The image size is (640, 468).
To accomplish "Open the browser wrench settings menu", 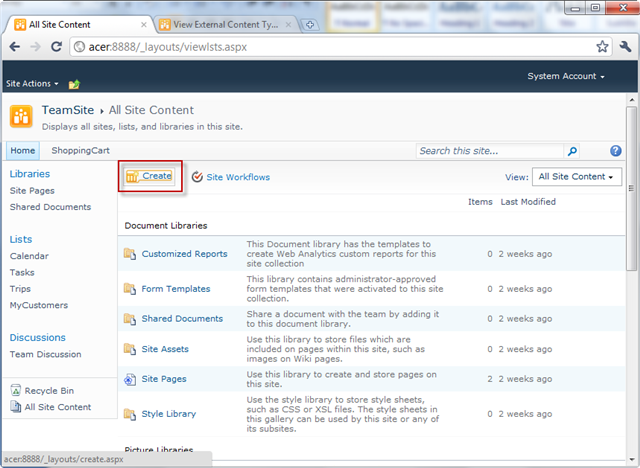I will [x=625, y=47].
